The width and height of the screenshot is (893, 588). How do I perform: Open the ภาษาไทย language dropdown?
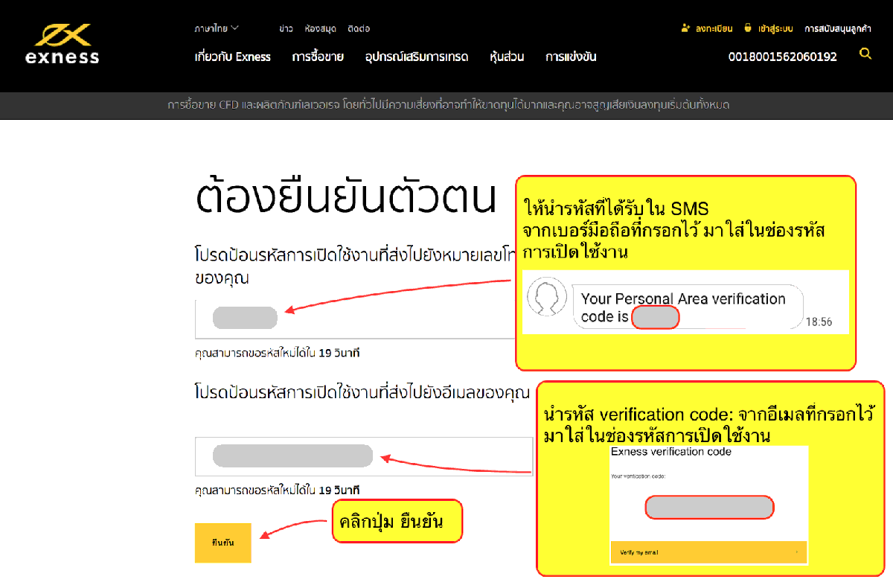[217, 28]
